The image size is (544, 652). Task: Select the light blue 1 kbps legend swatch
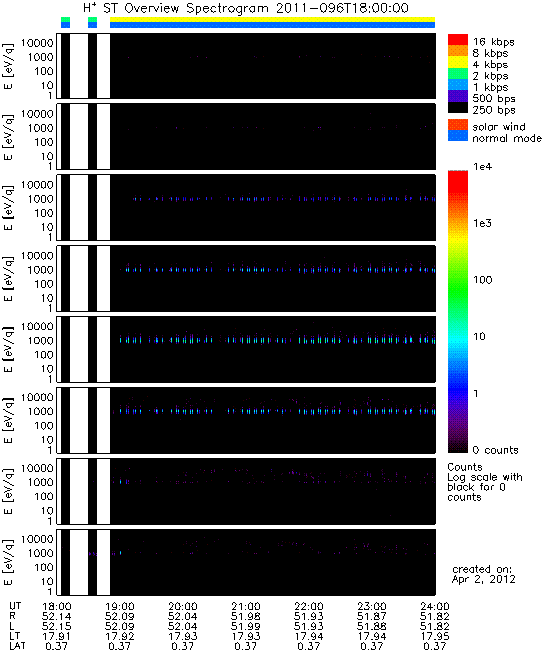pos(458,84)
